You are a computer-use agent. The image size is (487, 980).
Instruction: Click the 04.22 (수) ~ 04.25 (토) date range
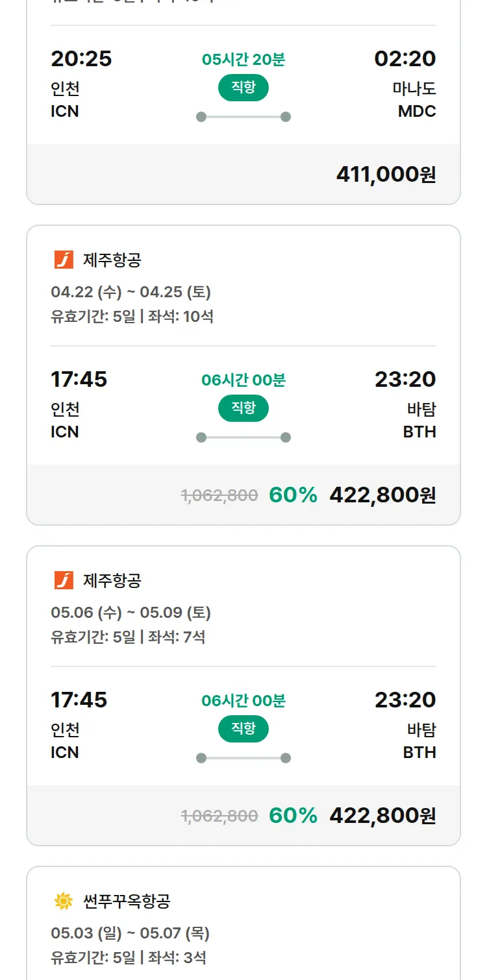click(x=131, y=292)
